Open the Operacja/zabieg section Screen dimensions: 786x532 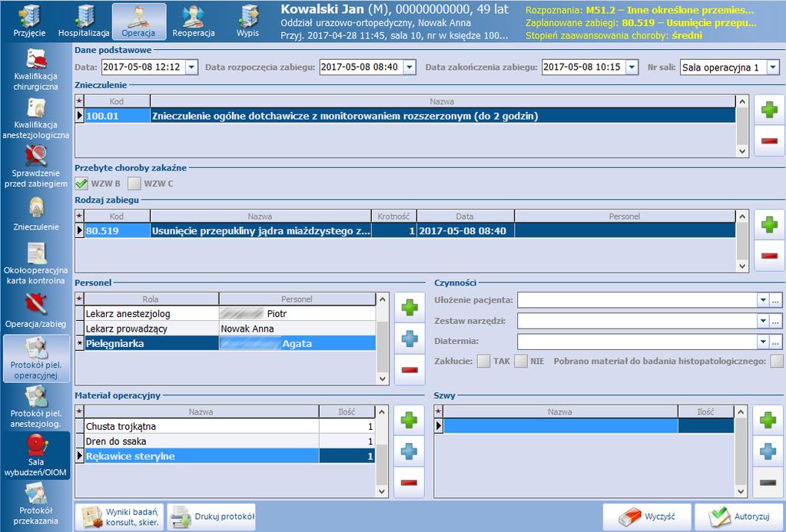click(35, 311)
